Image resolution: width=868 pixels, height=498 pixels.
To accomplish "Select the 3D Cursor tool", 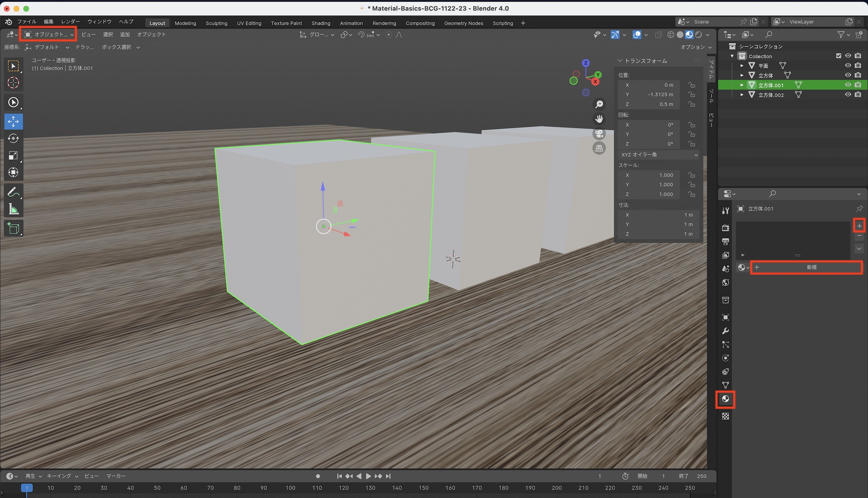I will click(x=13, y=82).
